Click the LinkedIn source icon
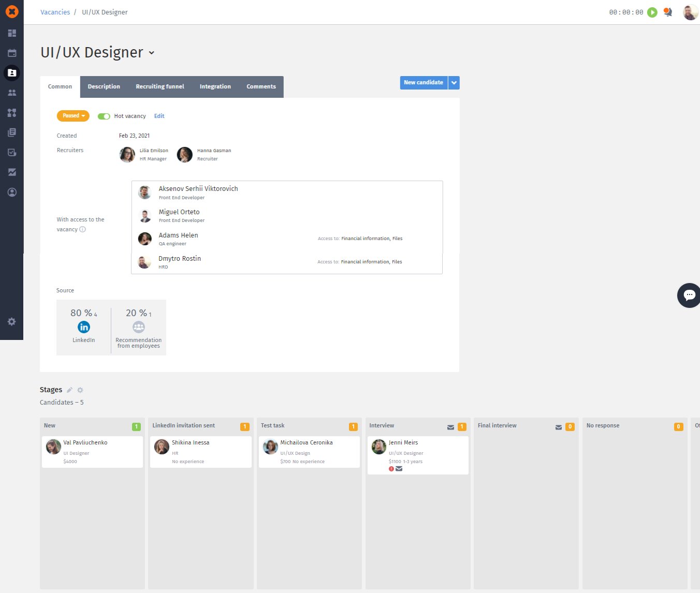Viewport: 700px width, 593px height. [84, 327]
